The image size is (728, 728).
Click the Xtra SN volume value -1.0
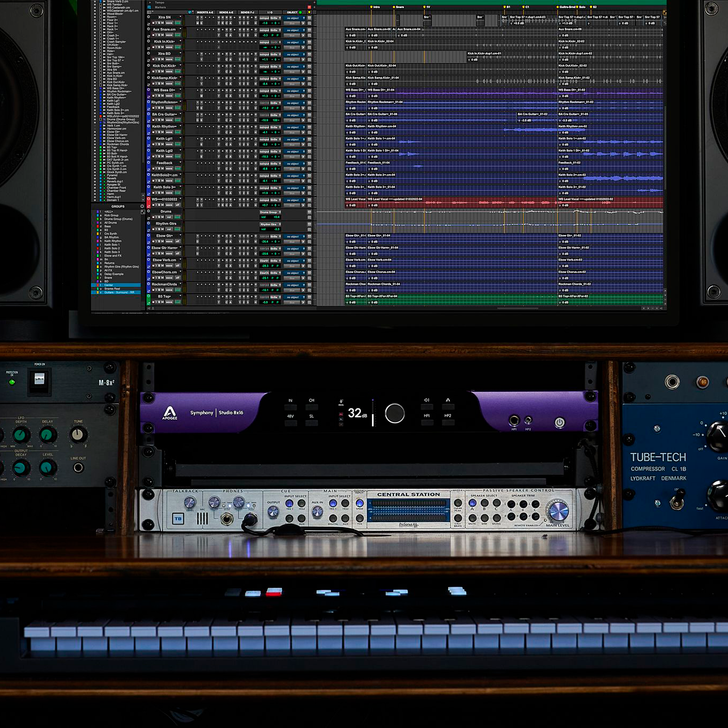pos(265,23)
